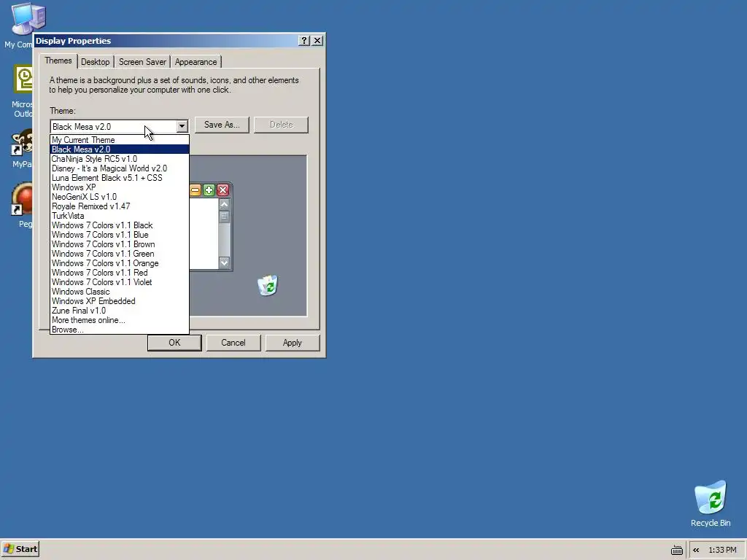Click the orange minimize icon in preview window
The height and width of the screenshot is (560, 747).
coord(196,190)
